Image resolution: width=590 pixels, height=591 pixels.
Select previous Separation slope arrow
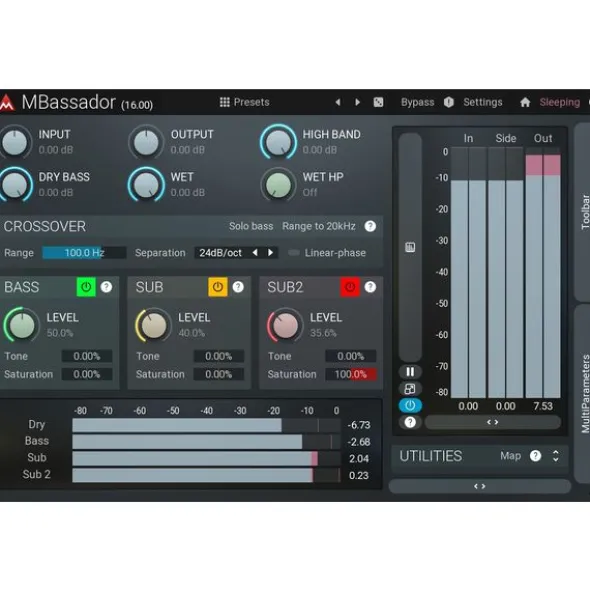coord(255,253)
